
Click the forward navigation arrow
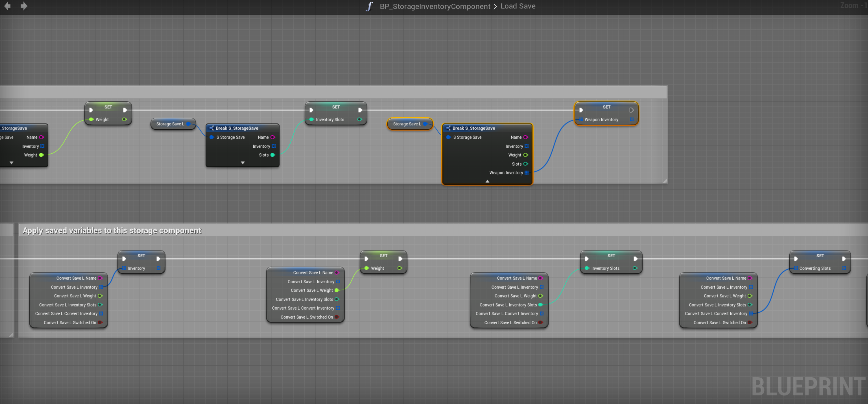24,6
